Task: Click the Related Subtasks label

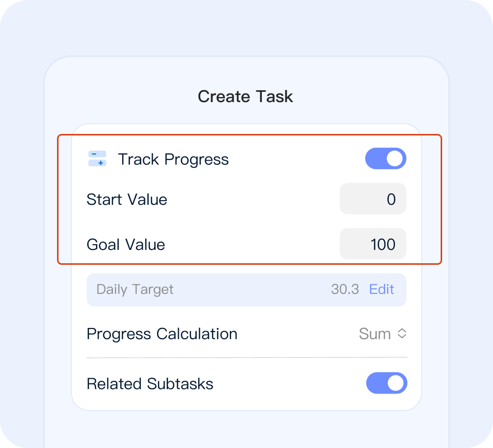Action: click(x=150, y=383)
